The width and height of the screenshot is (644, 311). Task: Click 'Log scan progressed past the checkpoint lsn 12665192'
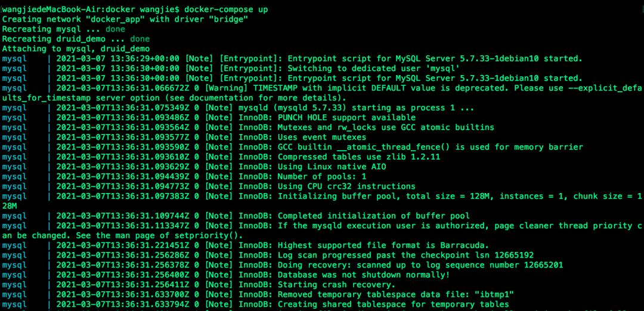click(x=406, y=255)
